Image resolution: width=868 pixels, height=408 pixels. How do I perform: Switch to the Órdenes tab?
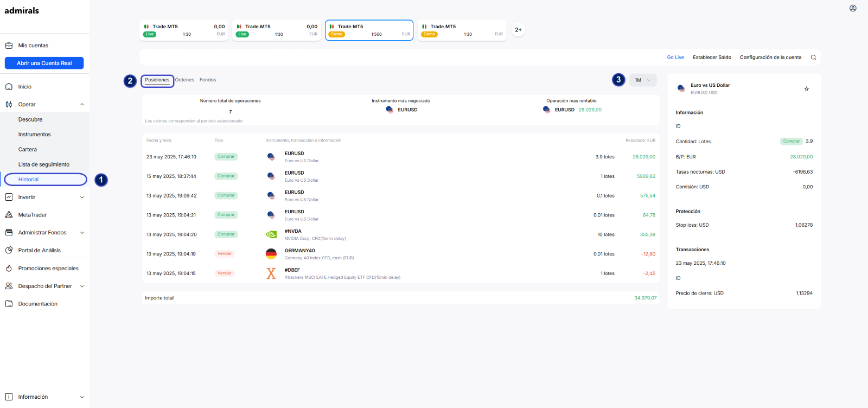[184, 80]
